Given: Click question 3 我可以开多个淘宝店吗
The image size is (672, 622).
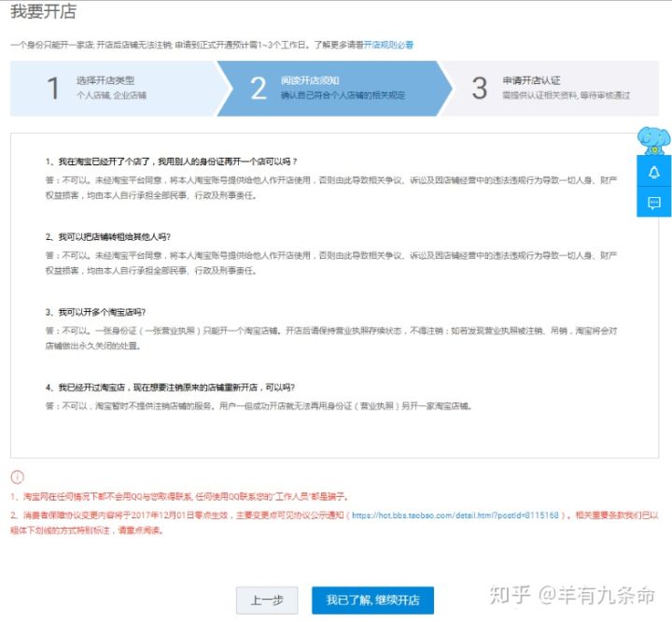Looking at the screenshot, I should click(96, 312).
